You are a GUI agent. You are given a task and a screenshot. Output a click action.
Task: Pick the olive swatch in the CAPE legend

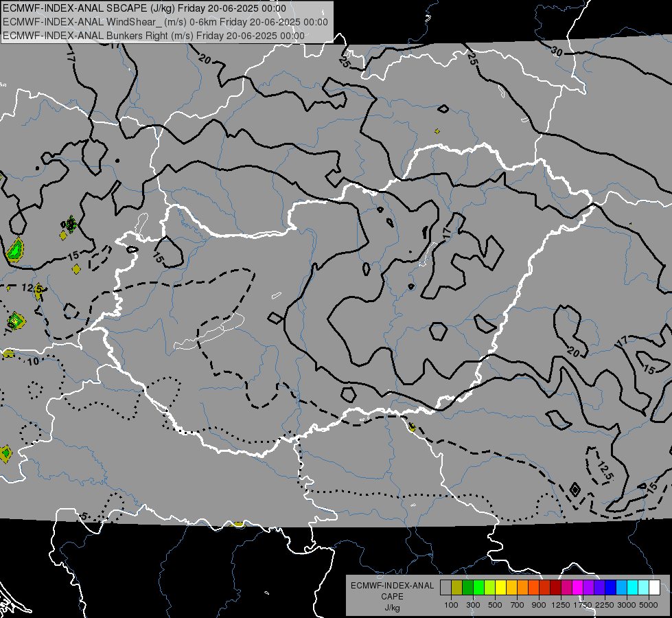456,588
